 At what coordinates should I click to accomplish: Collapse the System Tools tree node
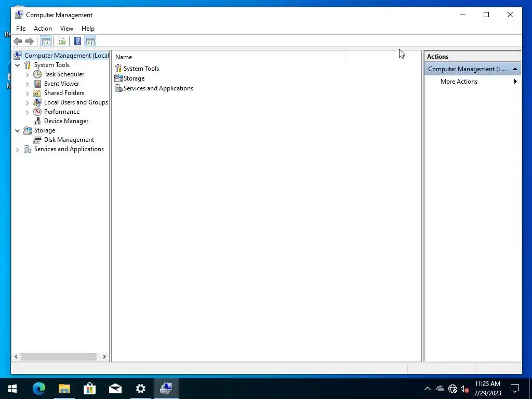[x=17, y=65]
